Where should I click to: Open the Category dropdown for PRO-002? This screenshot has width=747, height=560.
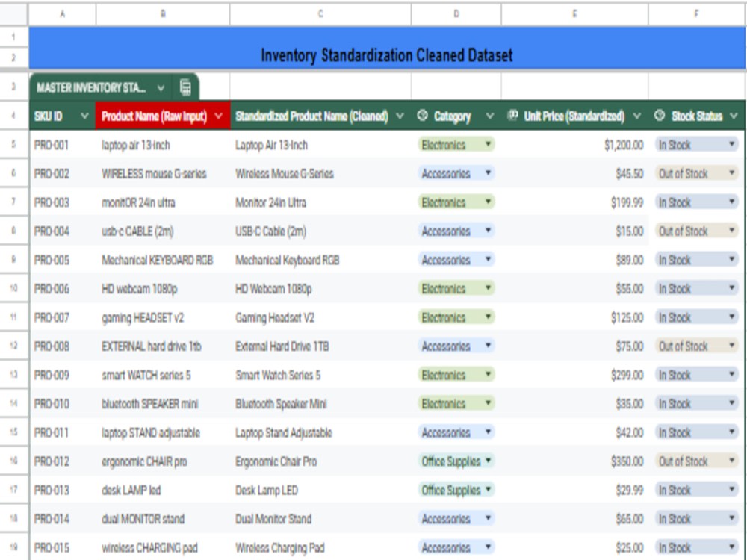pos(488,173)
